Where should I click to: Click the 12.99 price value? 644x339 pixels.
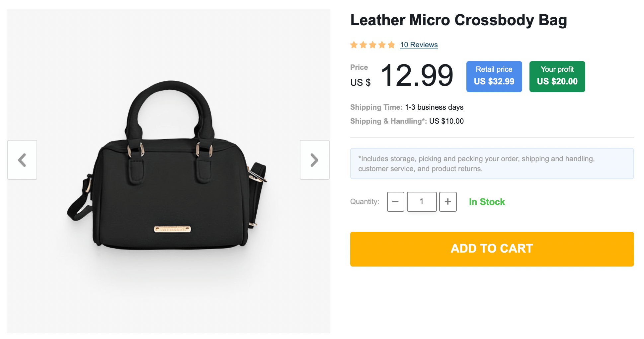[417, 76]
